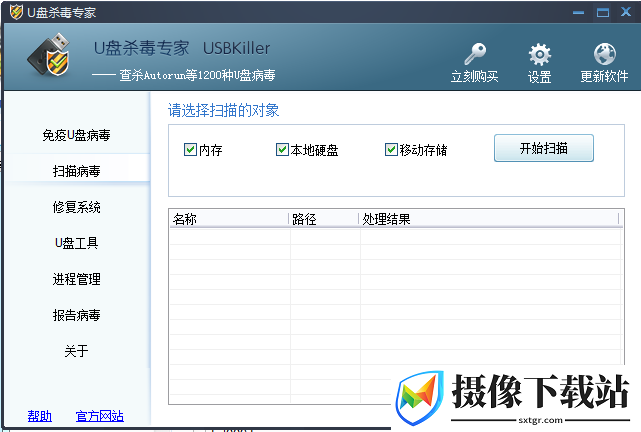Show the 关于 page
Viewport: 641px width, 432px height.
coord(76,351)
